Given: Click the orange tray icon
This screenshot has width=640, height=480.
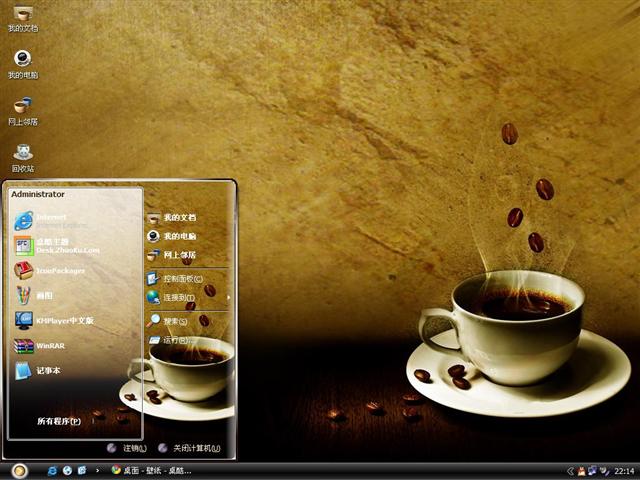Looking at the screenshot, I should tap(582, 471).
